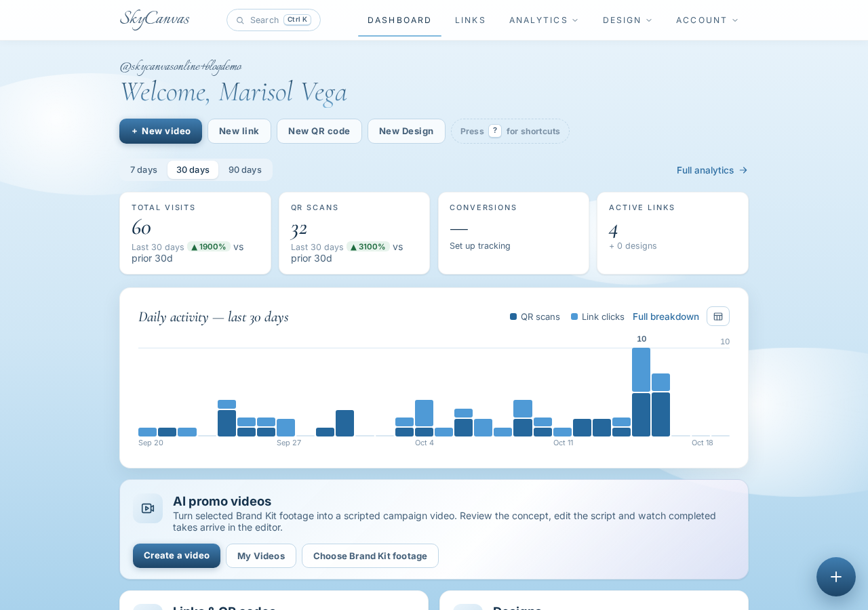Screen dimensions: 868x610
Task: Click the Sep 27 axis label
Action: click(x=289, y=443)
